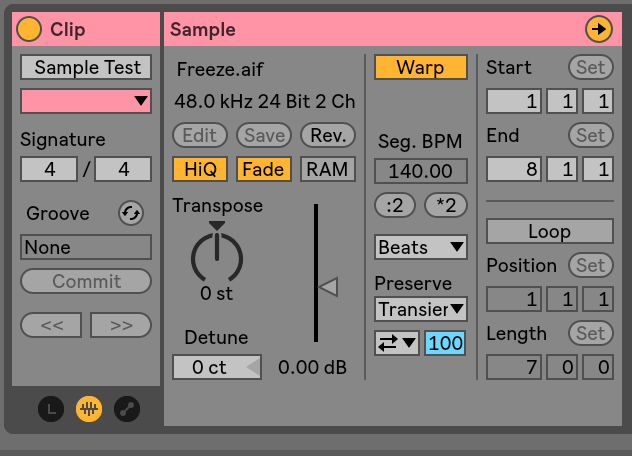Click the 0.00 dB gain readout
The height and width of the screenshot is (456, 632).
coord(312,367)
